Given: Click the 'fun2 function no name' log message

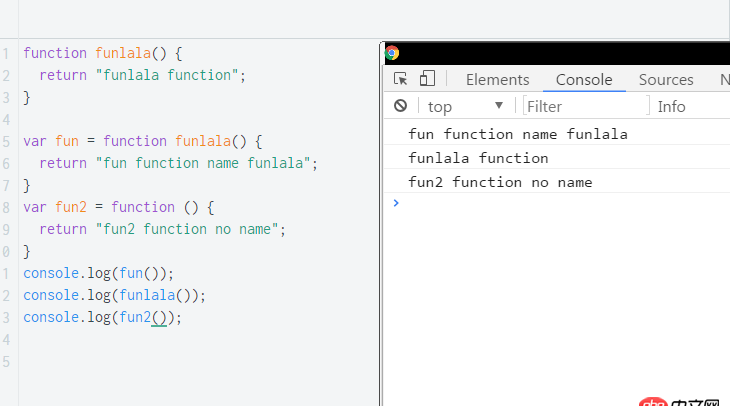Looking at the screenshot, I should point(500,182).
